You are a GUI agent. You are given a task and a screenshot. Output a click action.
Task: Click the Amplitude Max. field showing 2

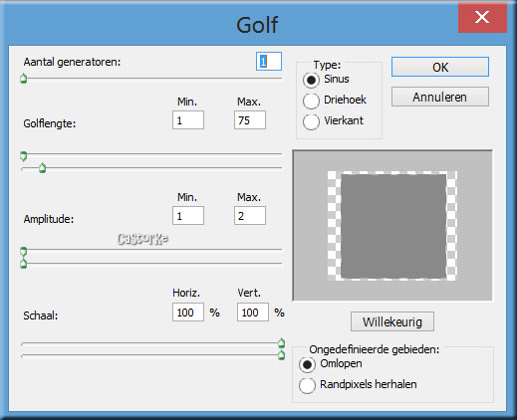point(250,216)
